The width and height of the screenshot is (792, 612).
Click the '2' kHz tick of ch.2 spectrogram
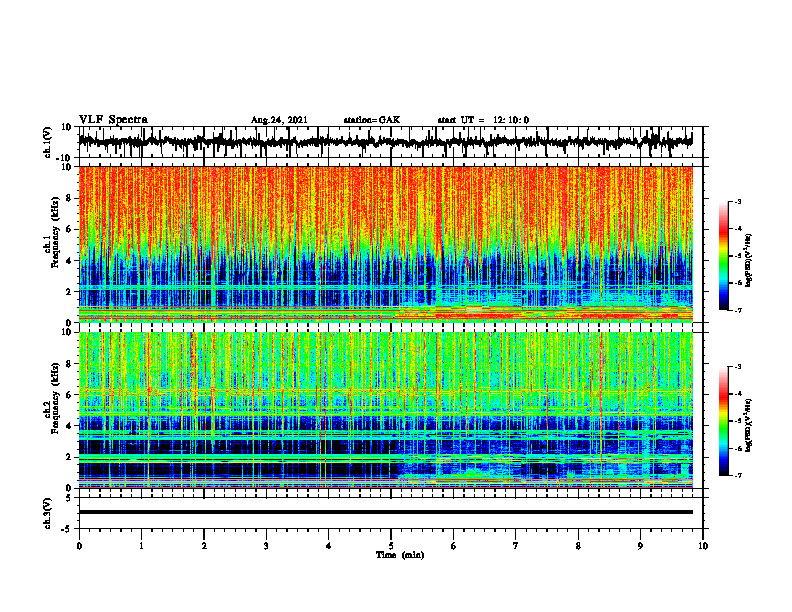69,457
